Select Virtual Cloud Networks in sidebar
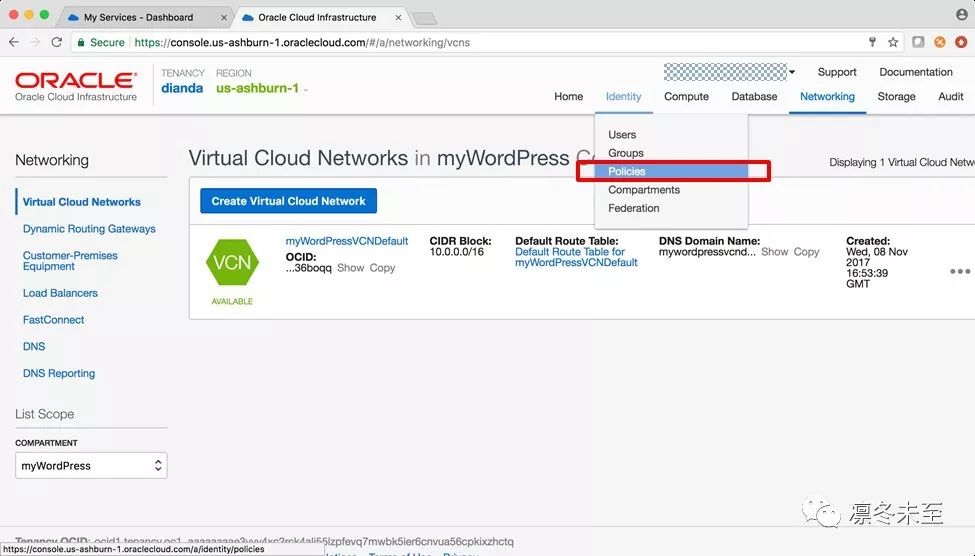 (81, 202)
